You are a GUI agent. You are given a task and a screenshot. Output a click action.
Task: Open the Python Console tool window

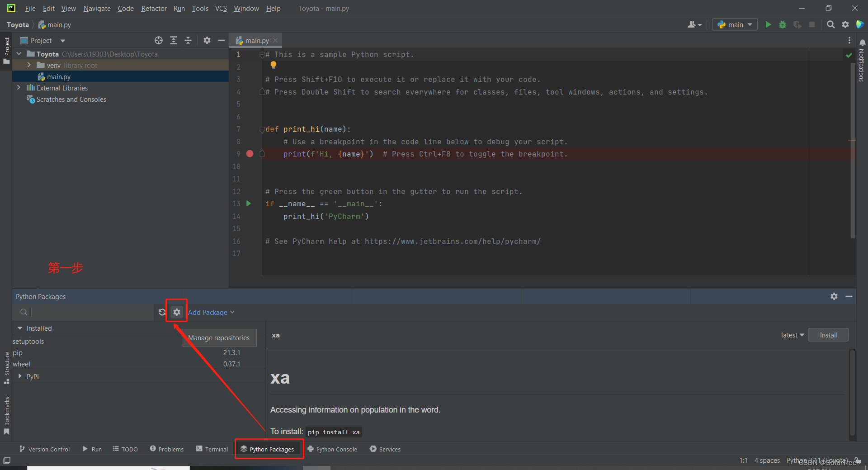(332, 449)
